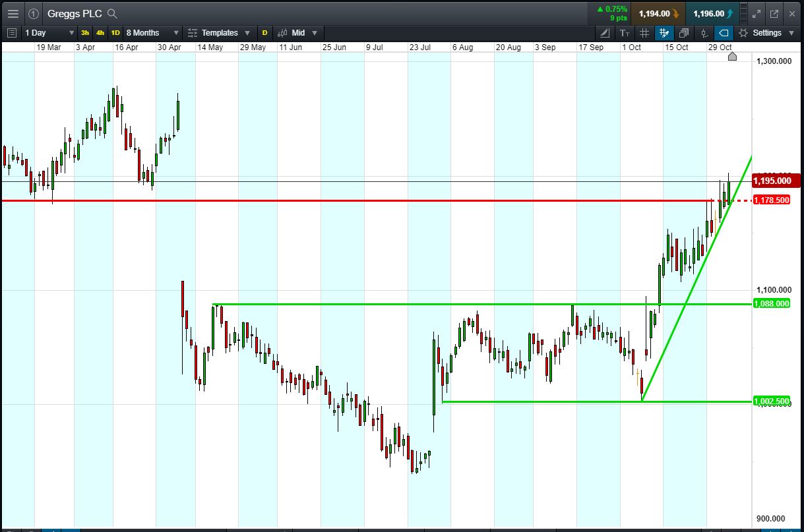Image resolution: width=804 pixels, height=532 pixels.
Task: Pop out chart into new window
Action: (x=774, y=13)
